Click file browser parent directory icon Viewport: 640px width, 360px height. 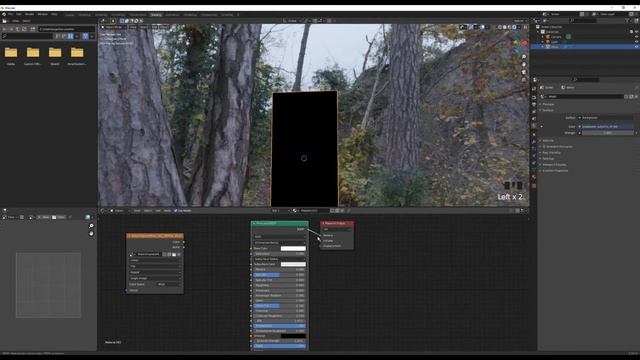(x=18, y=29)
